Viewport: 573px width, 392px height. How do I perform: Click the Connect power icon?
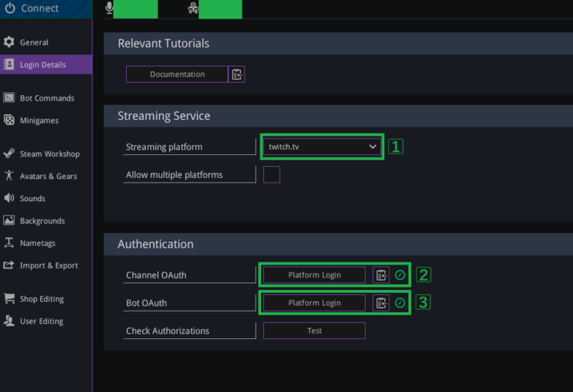10,8
